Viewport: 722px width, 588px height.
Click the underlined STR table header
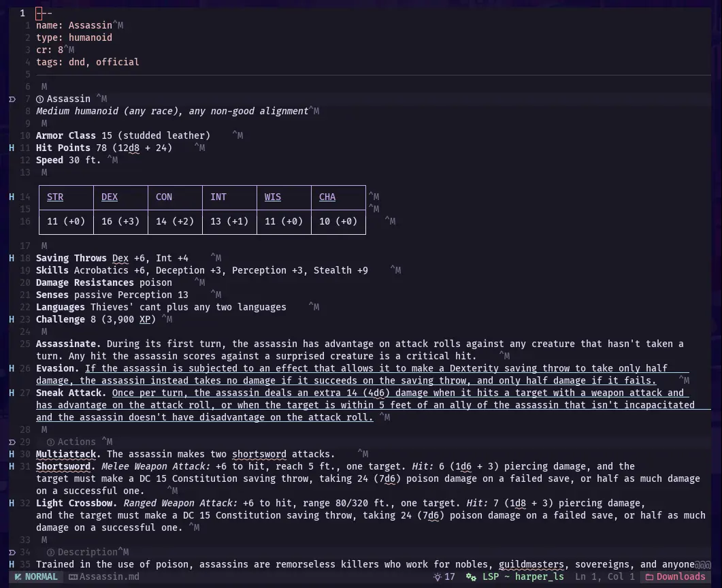55,197
